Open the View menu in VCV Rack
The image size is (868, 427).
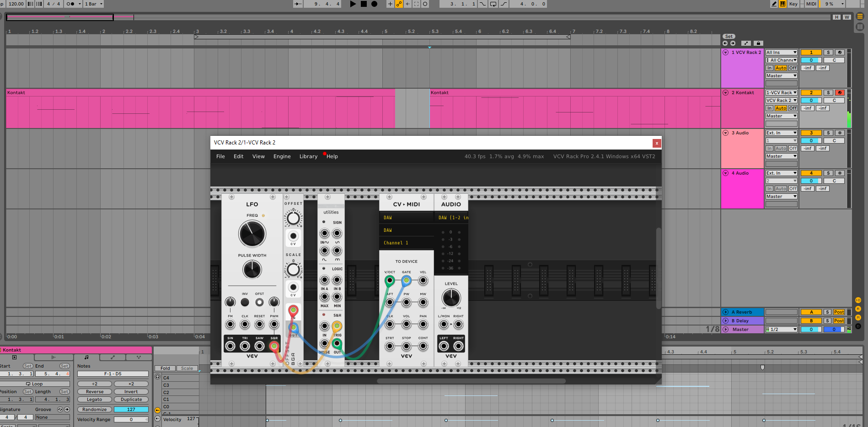coord(258,156)
